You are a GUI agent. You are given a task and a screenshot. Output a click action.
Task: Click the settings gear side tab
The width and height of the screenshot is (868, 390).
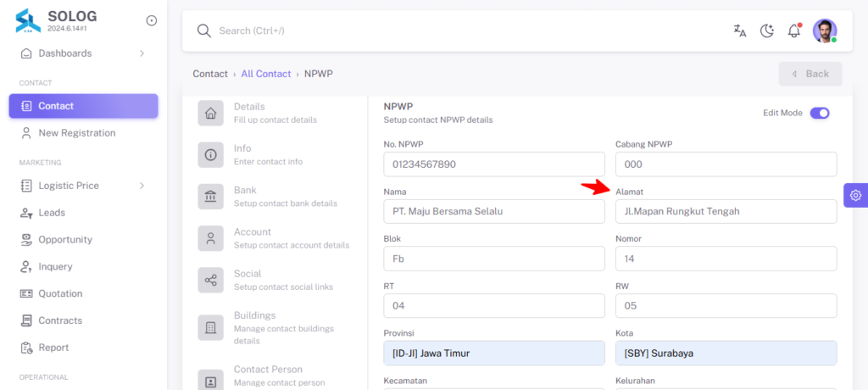coord(856,195)
